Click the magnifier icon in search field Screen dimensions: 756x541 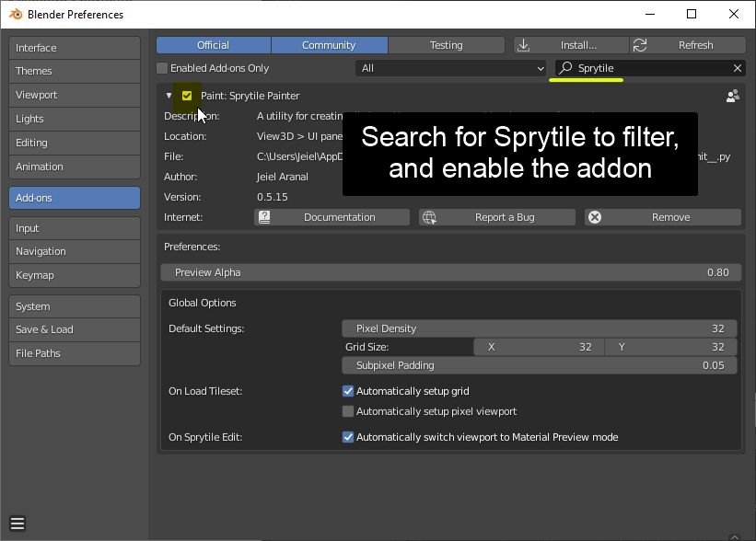point(565,68)
